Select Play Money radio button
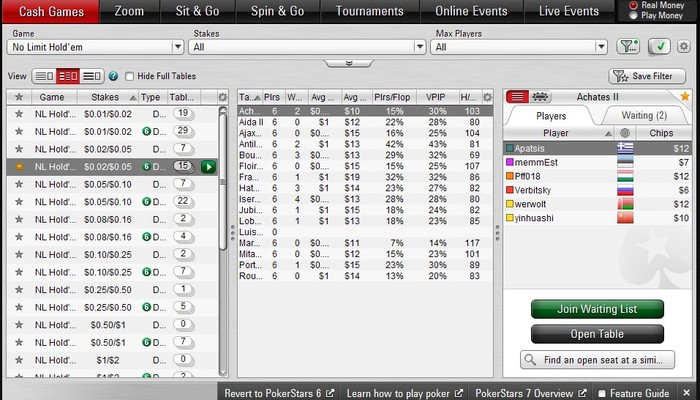This screenshot has height=400, width=700. (633, 16)
